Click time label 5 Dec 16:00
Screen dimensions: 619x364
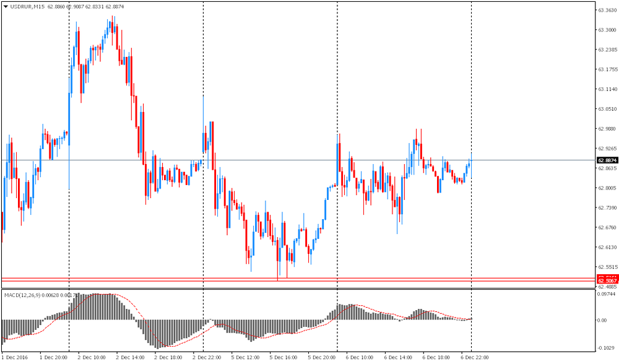coord(284,358)
